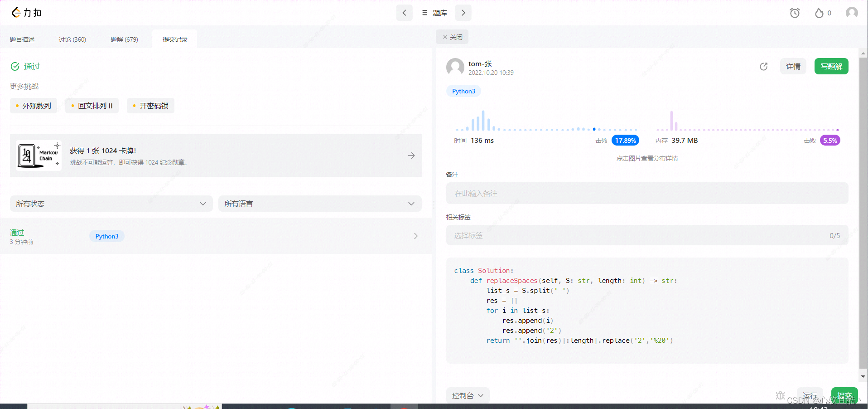
Task: Click the 写题解 button
Action: point(831,66)
